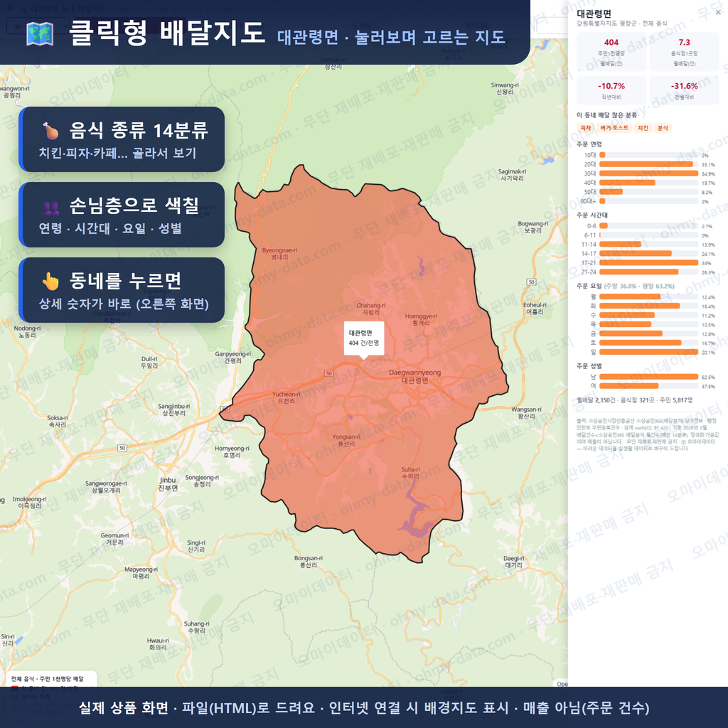Screen dimensions: 728x728
Task: Click the 주문 시간대 section heading
Action: tap(592, 215)
